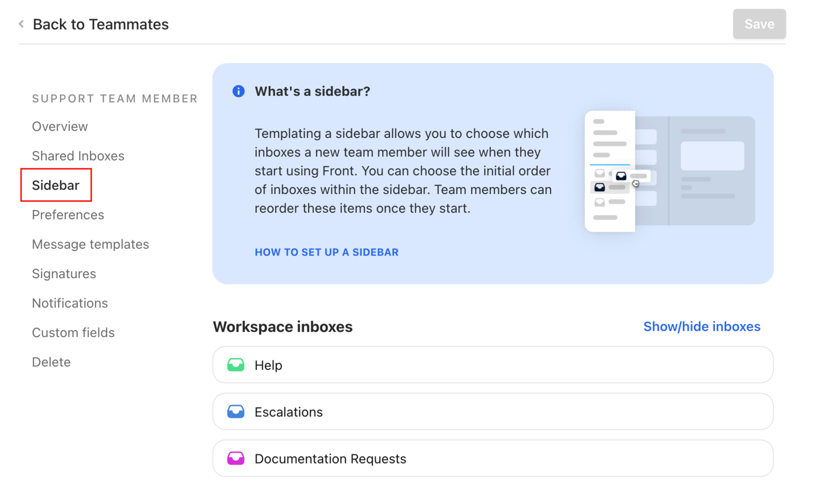Open Message templates section
The height and width of the screenshot is (504, 830).
[x=90, y=244]
